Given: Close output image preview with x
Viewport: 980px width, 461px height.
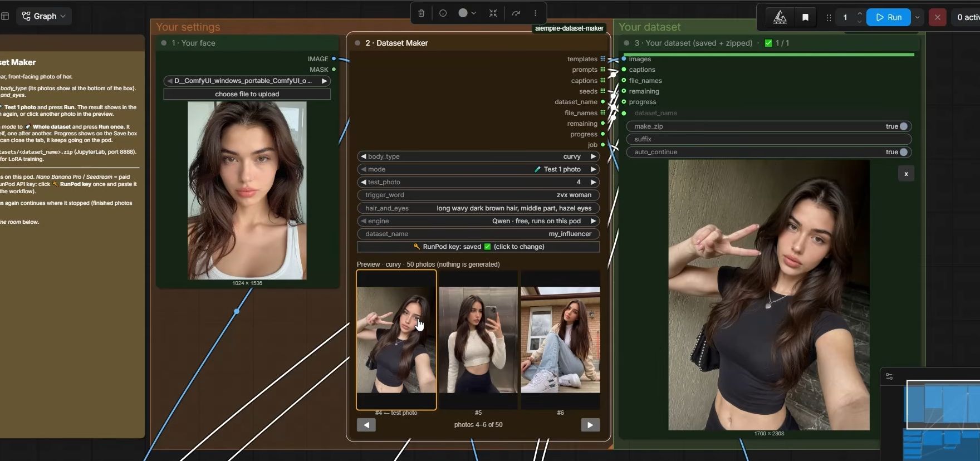Looking at the screenshot, I should (x=906, y=174).
